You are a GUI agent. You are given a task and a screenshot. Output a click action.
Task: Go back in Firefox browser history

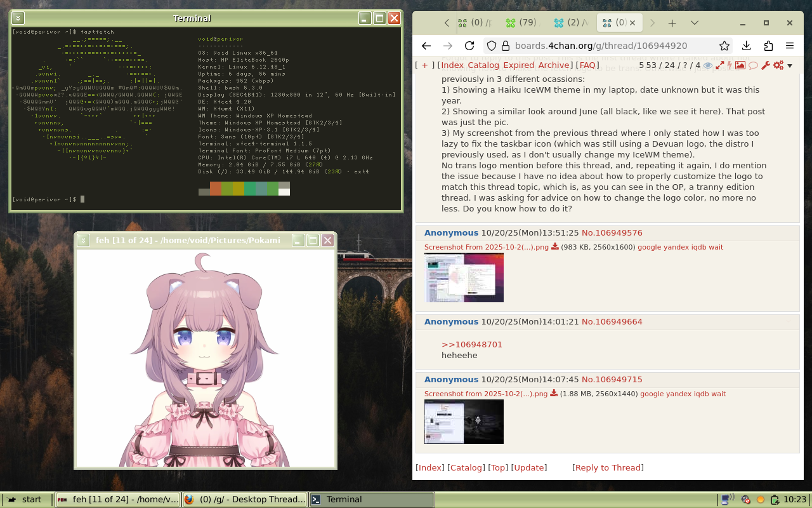[x=426, y=46]
